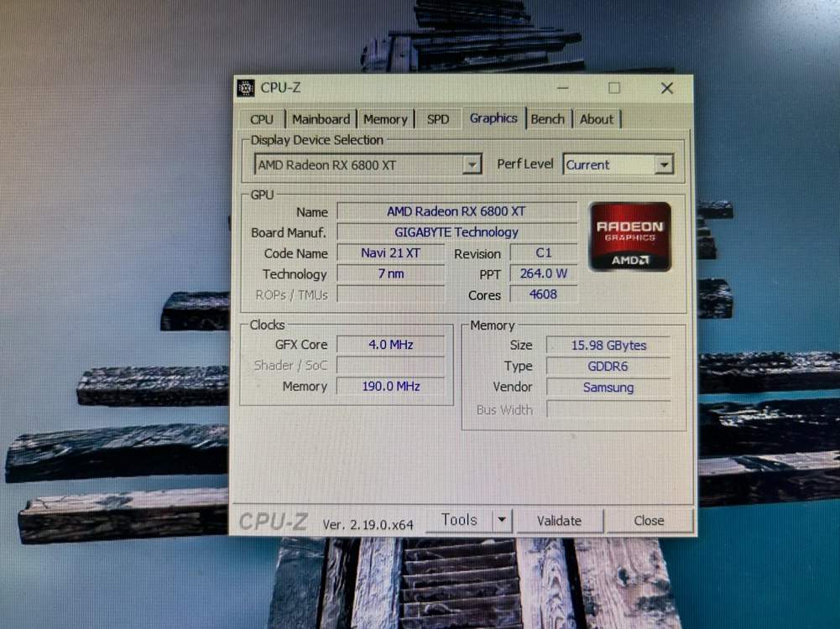Switch to the CPU tab
Viewport: 840px width, 629px height.
pyautogui.click(x=262, y=119)
